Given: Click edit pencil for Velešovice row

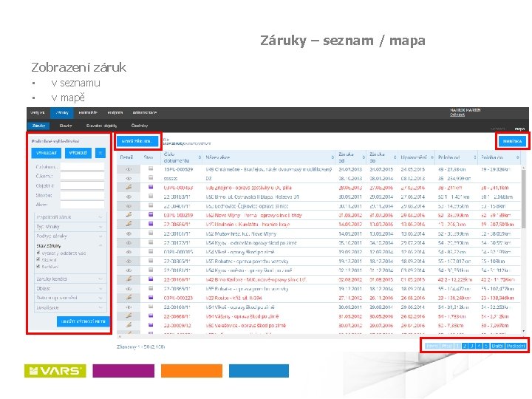Looking at the screenshot, I should coord(129,325).
